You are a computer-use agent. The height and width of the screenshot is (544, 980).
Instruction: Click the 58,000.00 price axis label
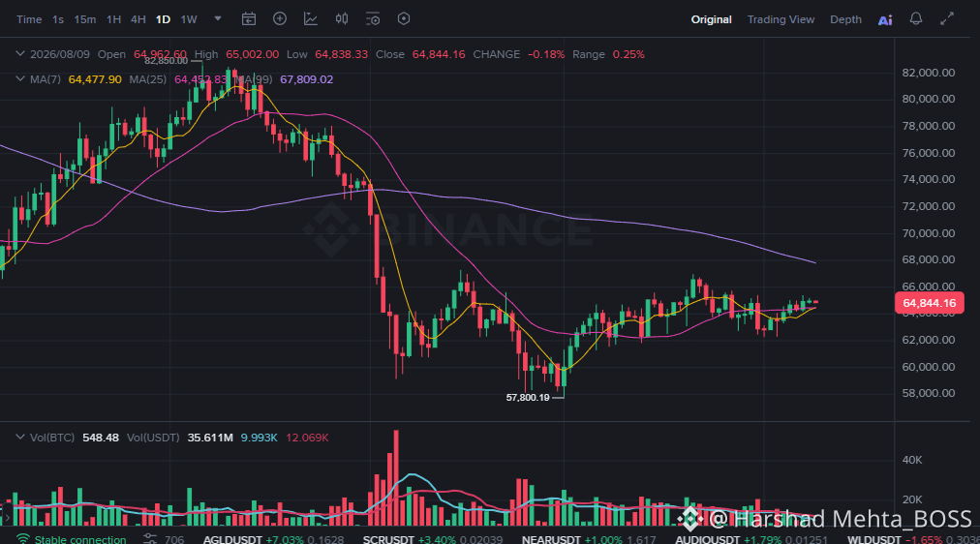[x=928, y=393]
